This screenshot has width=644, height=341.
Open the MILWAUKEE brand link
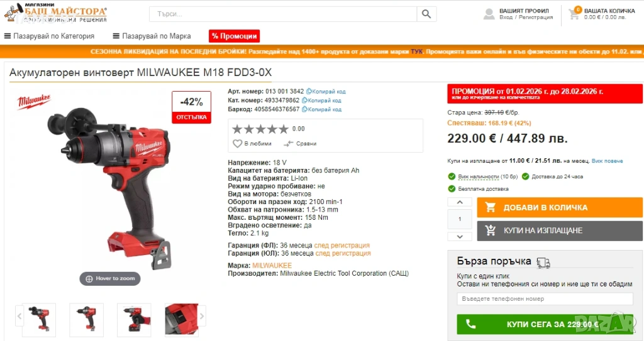(272, 266)
